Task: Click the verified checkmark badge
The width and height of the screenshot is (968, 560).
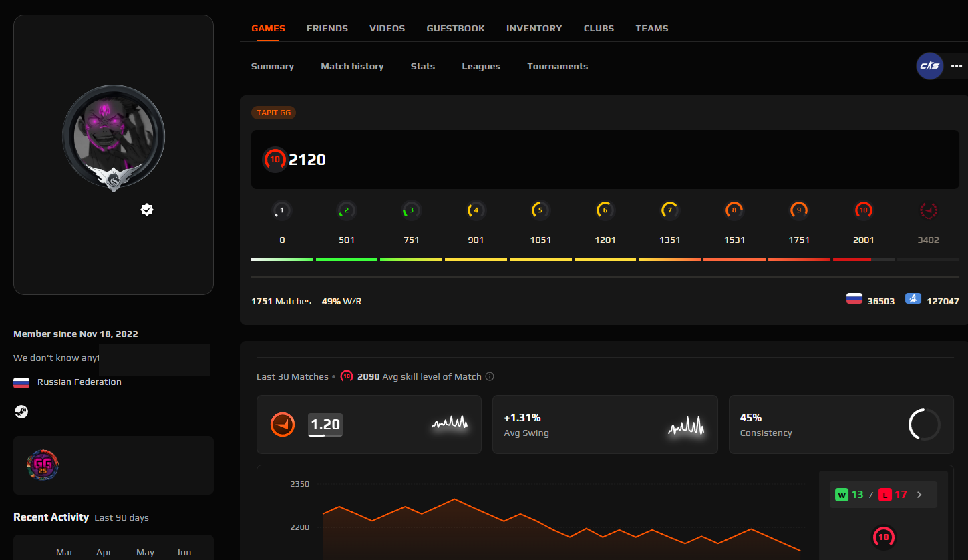Action: point(147,210)
